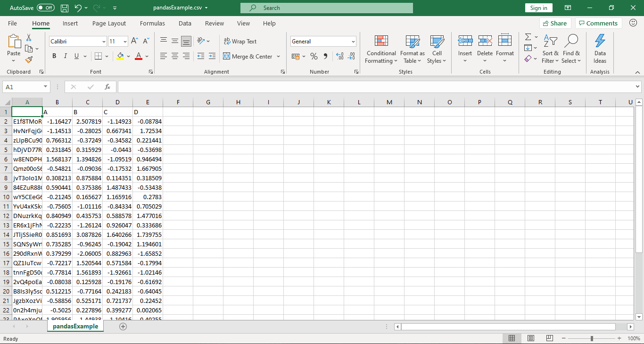Toggle the AutoSave switch
This screenshot has height=344, width=644.
[x=46, y=8]
